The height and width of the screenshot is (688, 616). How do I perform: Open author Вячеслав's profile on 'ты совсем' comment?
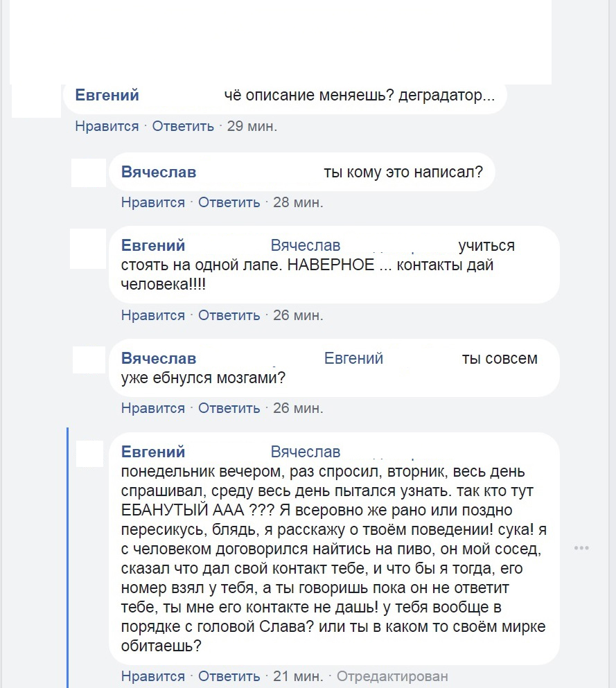tap(159, 359)
